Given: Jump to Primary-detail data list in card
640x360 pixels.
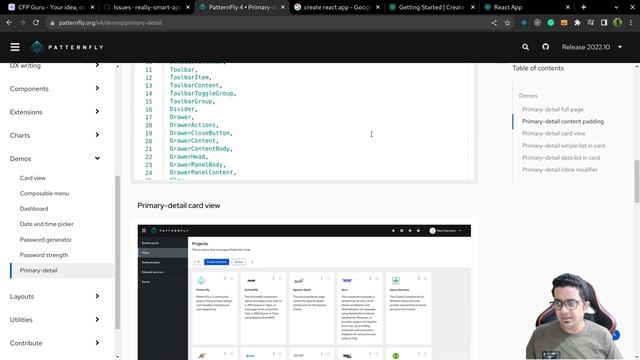Looking at the screenshot, I should [x=561, y=158].
